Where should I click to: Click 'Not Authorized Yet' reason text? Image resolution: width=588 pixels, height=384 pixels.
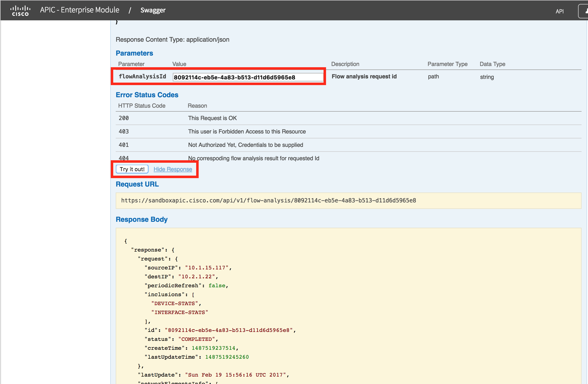pyautogui.click(x=246, y=145)
